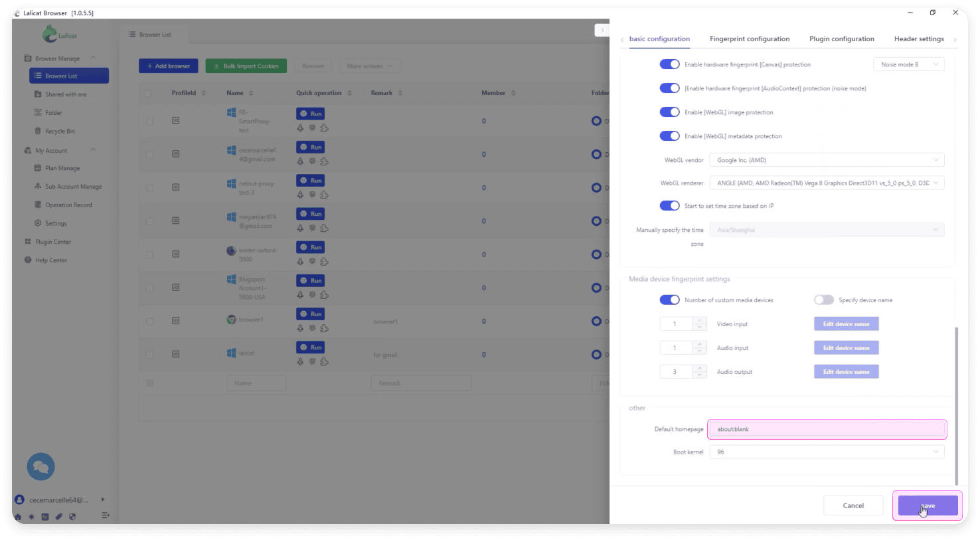This screenshot has width=980, height=540.
Task: Click the ProfileId icon for browser1 row
Action: 175,321
